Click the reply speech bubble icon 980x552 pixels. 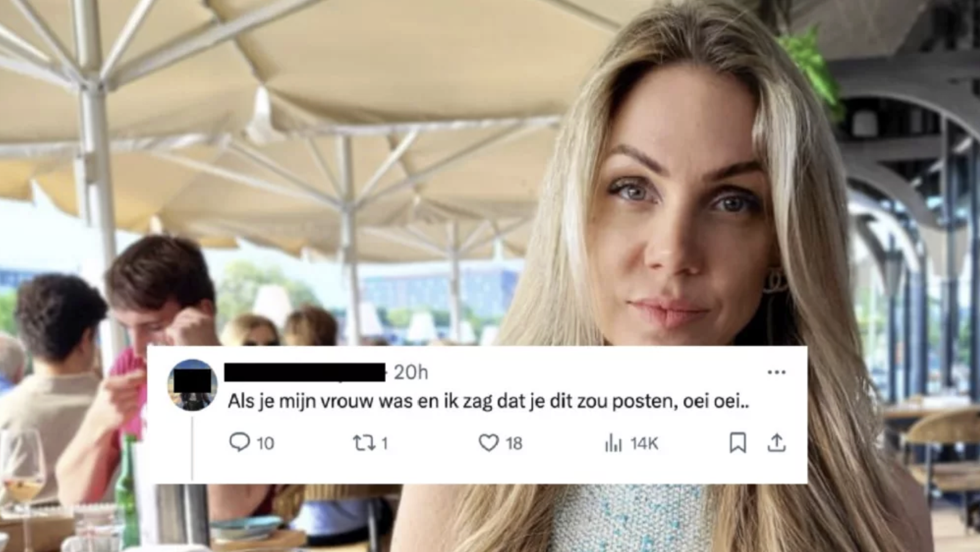point(239,442)
